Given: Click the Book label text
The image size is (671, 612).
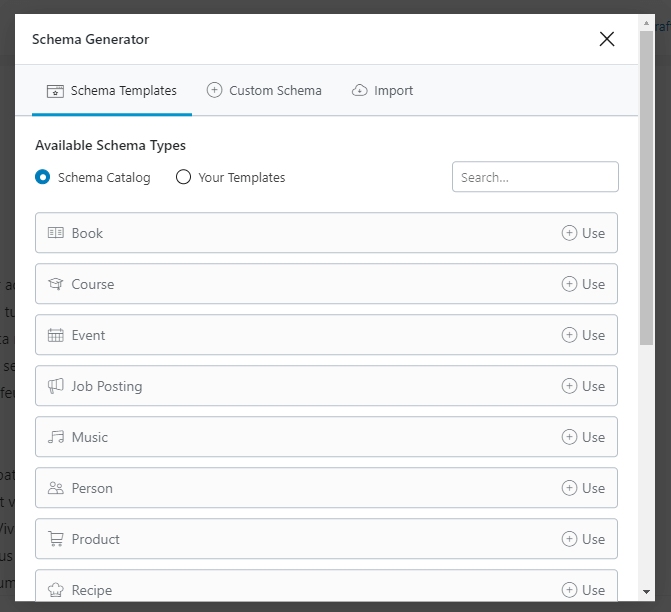Looking at the screenshot, I should pyautogui.click(x=87, y=233).
